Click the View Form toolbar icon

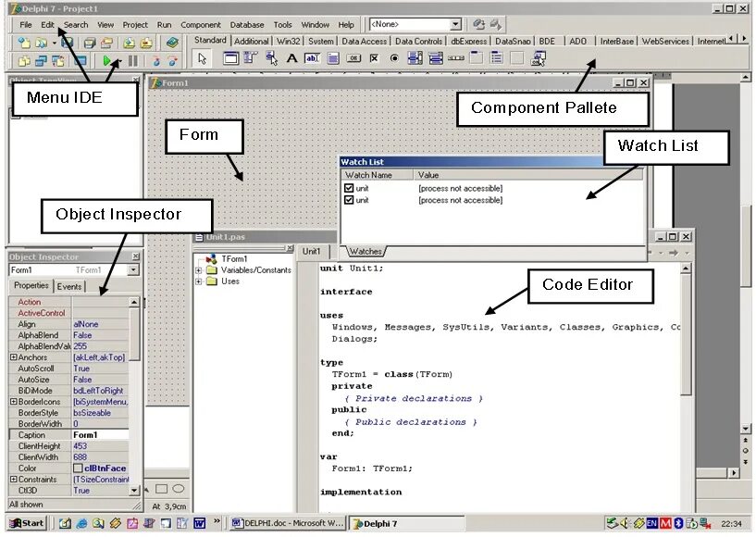tap(41, 61)
